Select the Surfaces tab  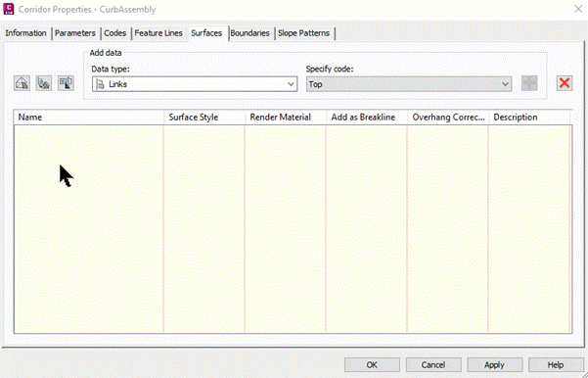tap(206, 33)
